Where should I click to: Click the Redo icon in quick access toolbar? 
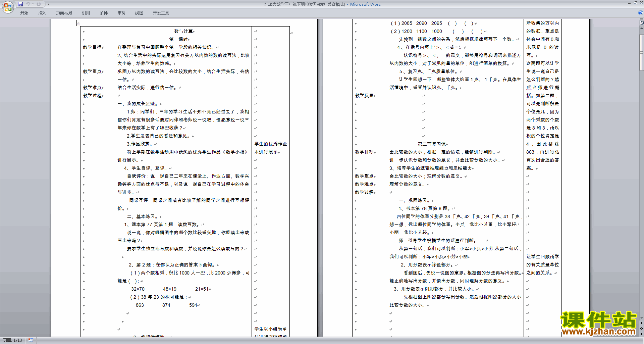coord(39,4)
